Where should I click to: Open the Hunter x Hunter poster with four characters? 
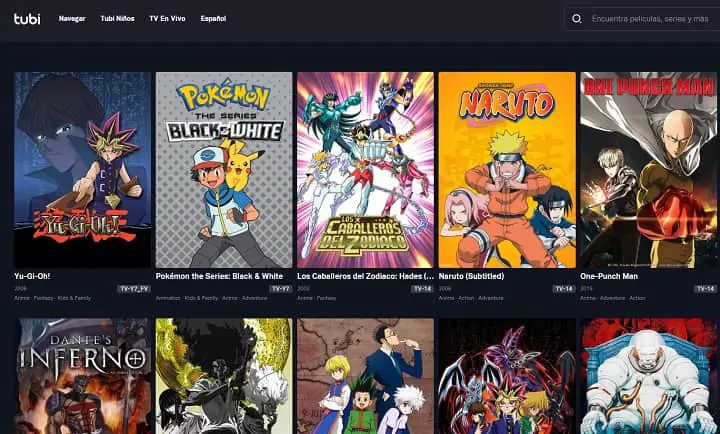tap(365, 376)
